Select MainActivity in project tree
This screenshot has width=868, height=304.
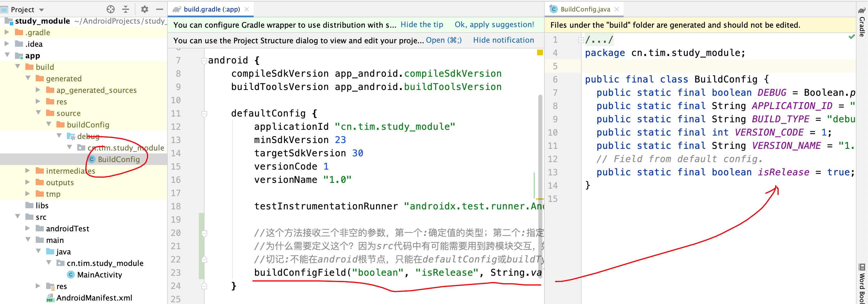(99, 275)
